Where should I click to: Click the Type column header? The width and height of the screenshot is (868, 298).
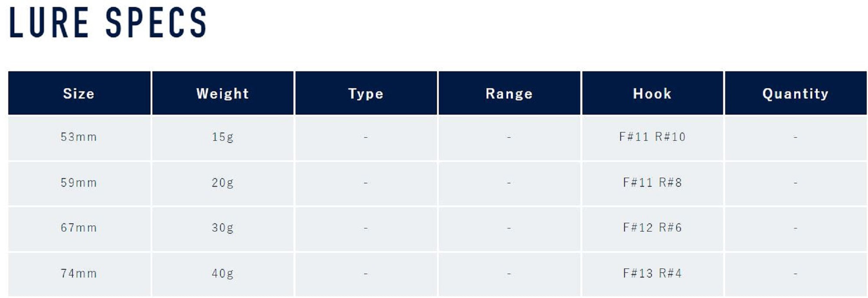[366, 93]
